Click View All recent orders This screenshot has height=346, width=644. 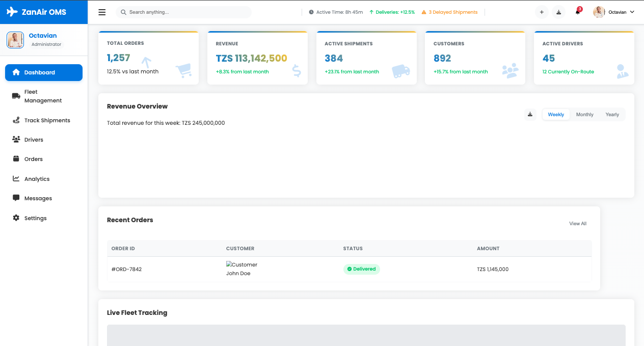tap(578, 224)
